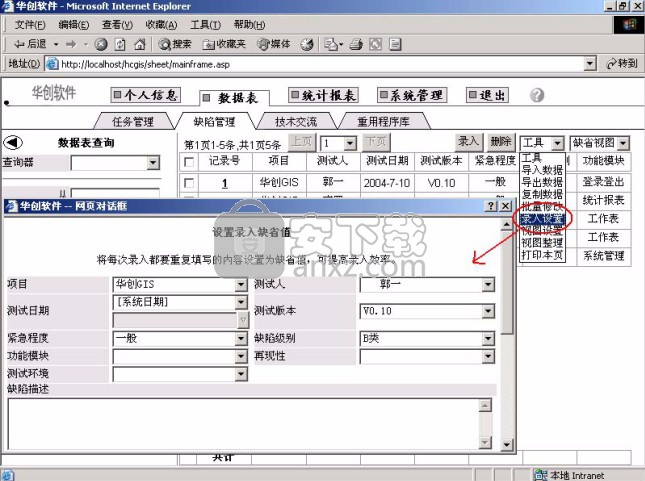The image size is (645, 481).
Task: Click the 录入 entry button
Action: 468,142
